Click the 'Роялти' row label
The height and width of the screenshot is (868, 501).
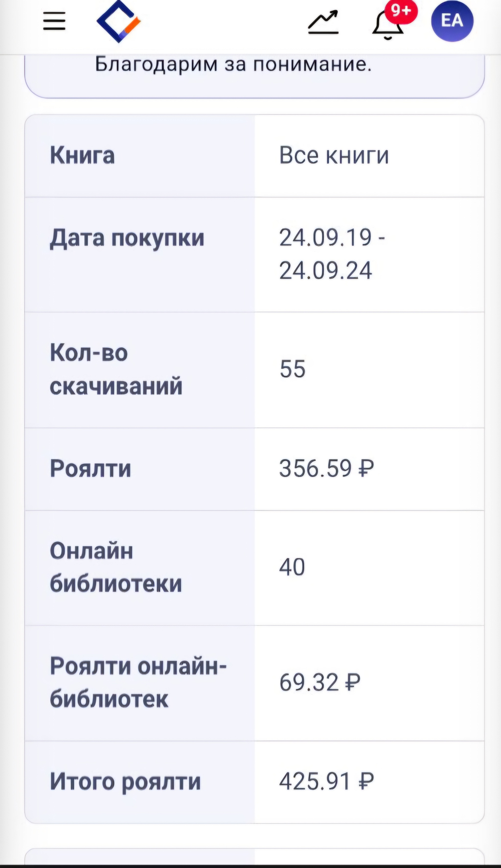click(x=91, y=469)
